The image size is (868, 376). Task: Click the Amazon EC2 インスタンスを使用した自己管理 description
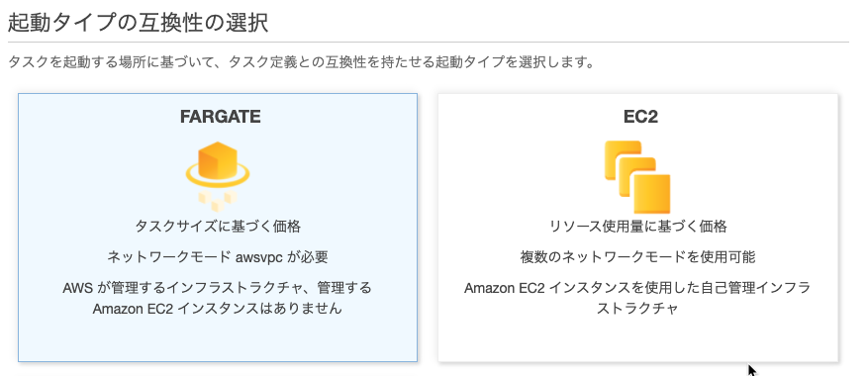click(x=637, y=288)
